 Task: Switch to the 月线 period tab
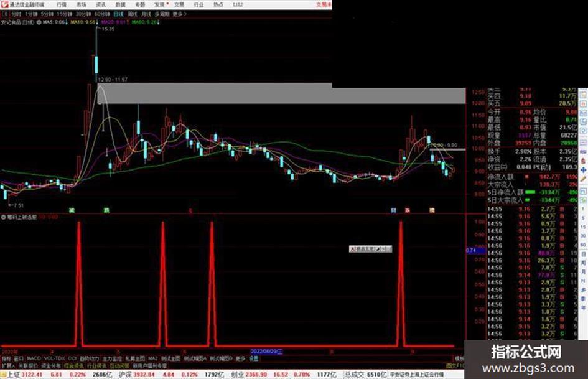coord(146,14)
